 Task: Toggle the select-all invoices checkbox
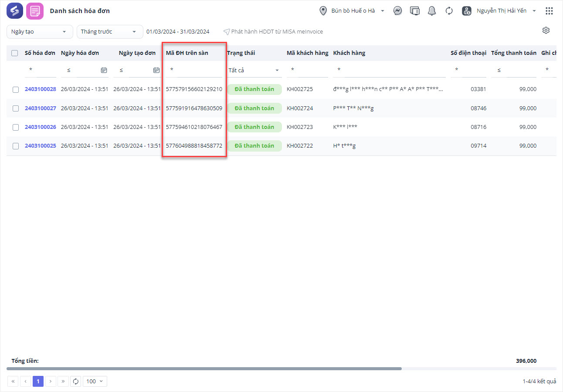point(15,53)
